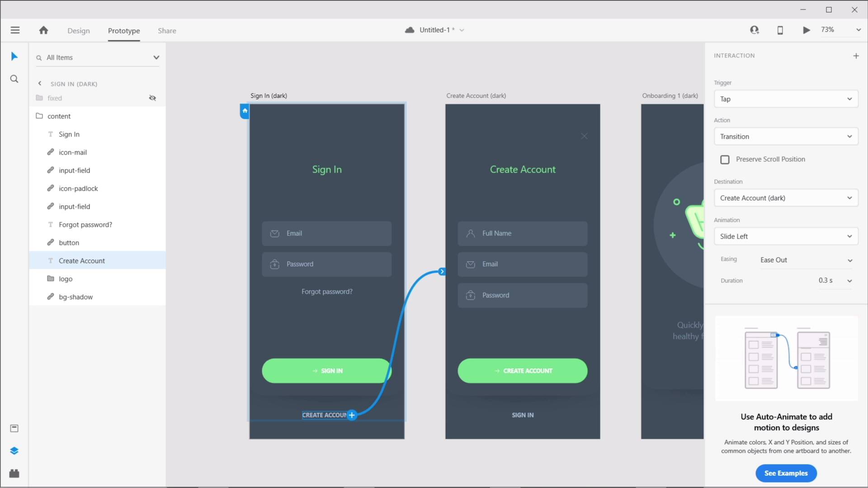The image size is (868, 488).
Task: Select the device preview icon in toolbar
Action: pyautogui.click(x=780, y=30)
